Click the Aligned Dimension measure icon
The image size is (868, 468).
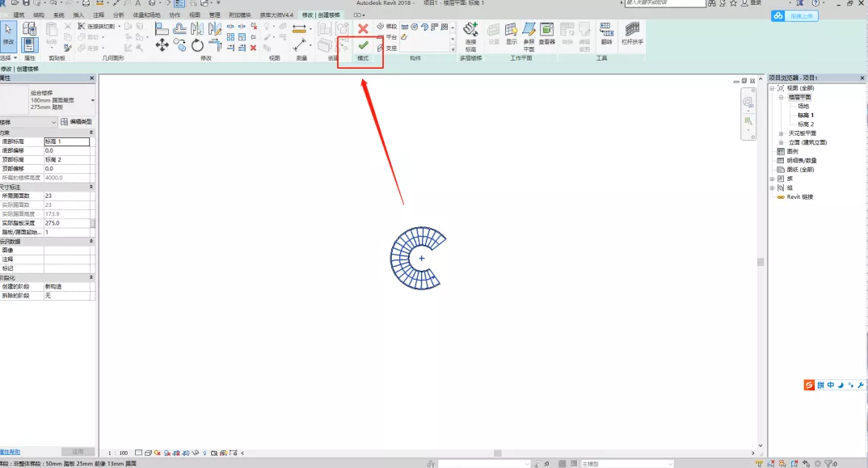click(x=299, y=28)
